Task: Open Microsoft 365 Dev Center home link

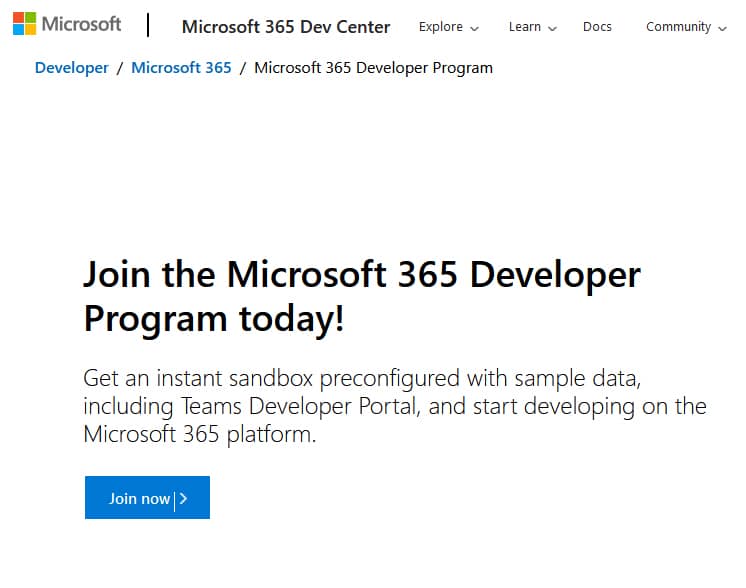Action: 286,27
